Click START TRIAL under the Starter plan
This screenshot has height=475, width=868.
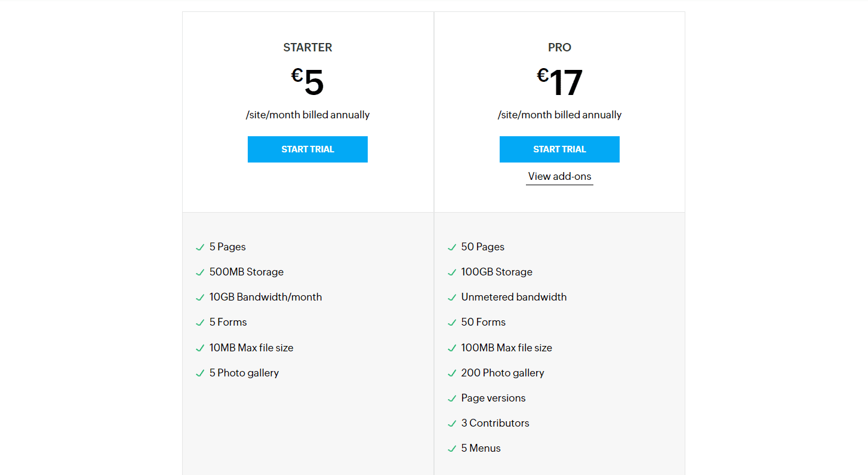[x=307, y=149]
